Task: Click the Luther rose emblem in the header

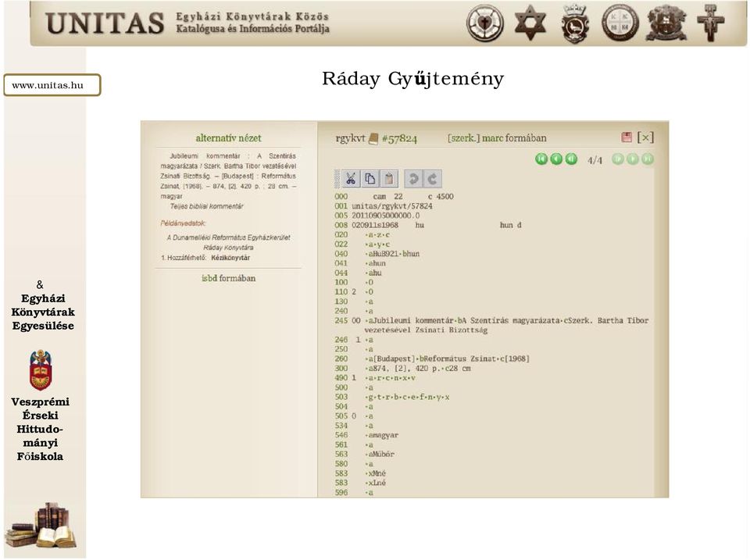Action: 485,23
